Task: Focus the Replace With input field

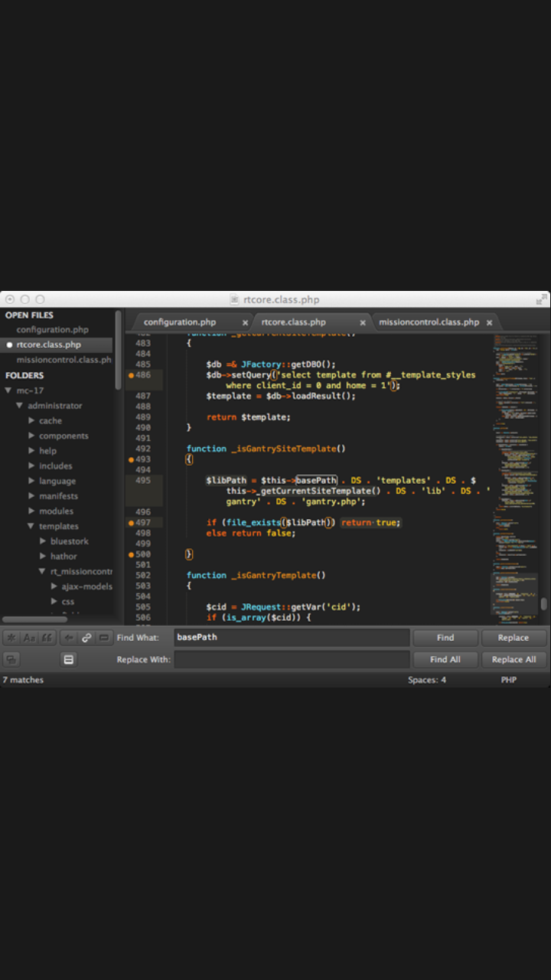Action: [292, 659]
